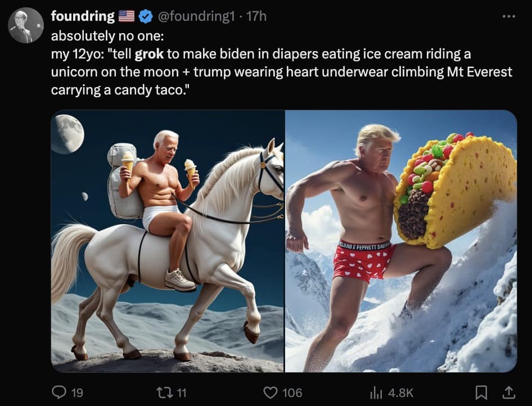Like the post with the heart icon
Screen dimensions: 532x406
pos(271,392)
